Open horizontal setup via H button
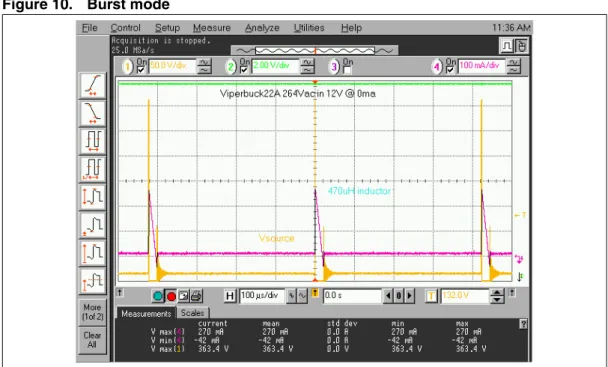The width and height of the screenshot is (608, 367). coord(230,296)
